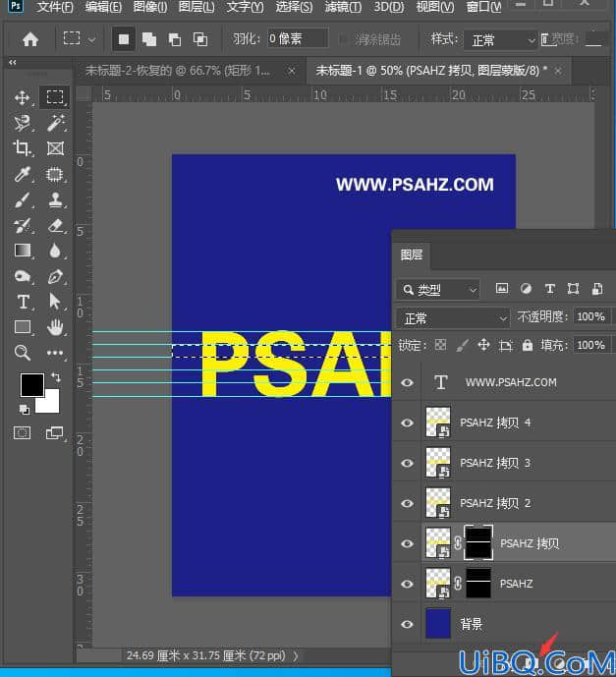Expand the status bar info arrow
Viewport: 616px width, 677px height.
296,655
